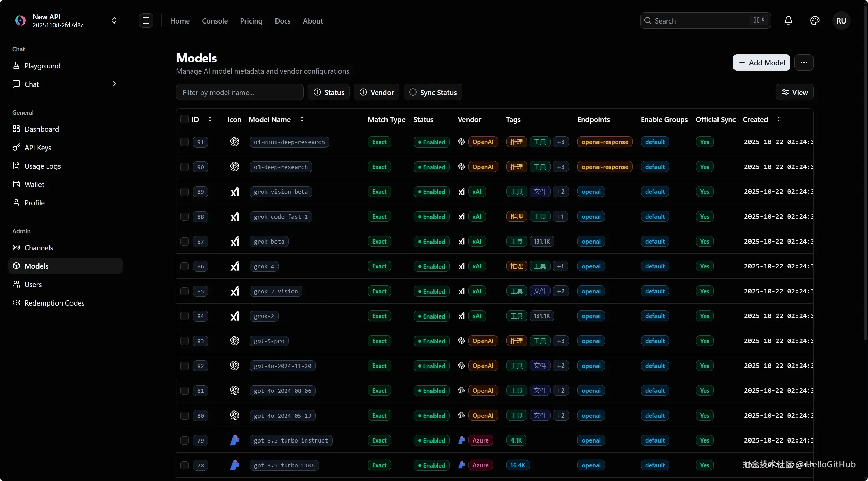Toggle the select-all checkbox in table header

tap(185, 119)
